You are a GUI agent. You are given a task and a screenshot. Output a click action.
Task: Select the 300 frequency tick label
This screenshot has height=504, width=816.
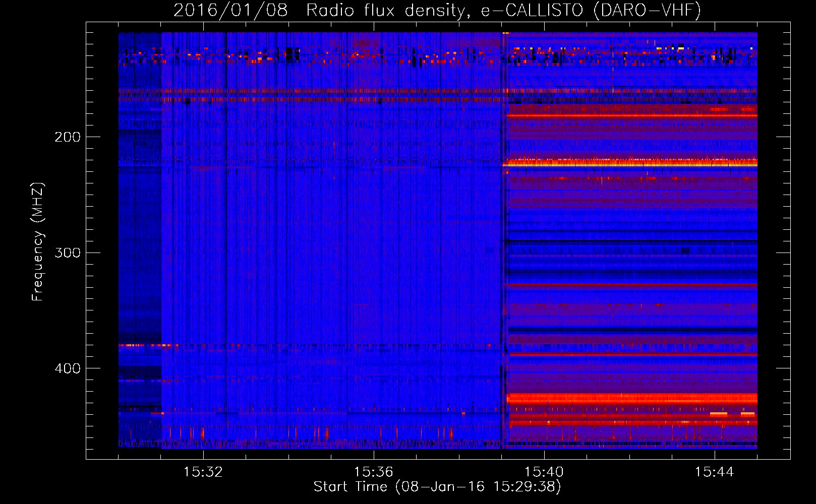click(68, 253)
